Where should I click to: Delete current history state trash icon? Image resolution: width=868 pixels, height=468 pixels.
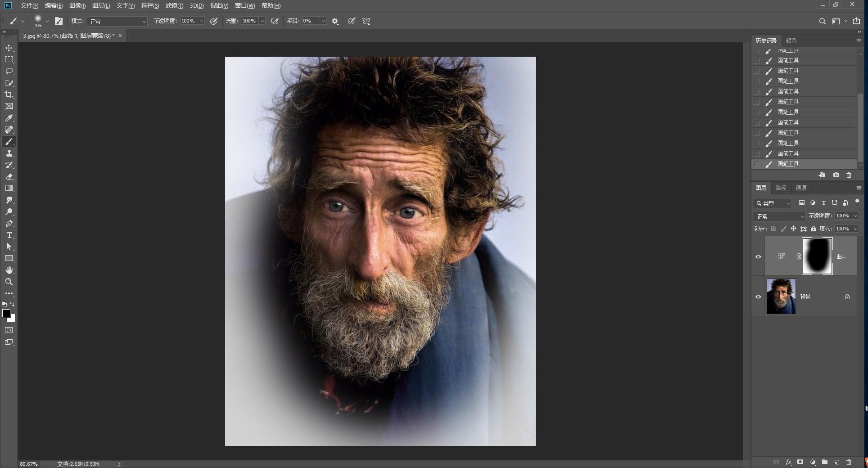[x=849, y=175]
